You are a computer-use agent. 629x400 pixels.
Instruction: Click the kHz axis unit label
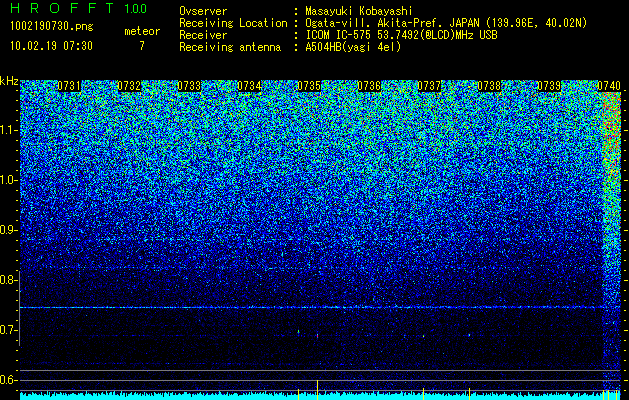pyautogui.click(x=9, y=81)
